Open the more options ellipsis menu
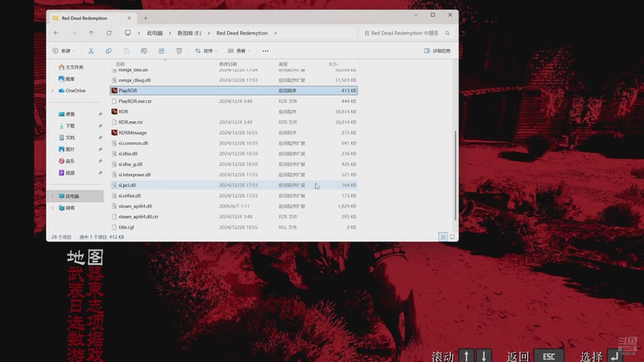644x362 pixels. [266, 51]
